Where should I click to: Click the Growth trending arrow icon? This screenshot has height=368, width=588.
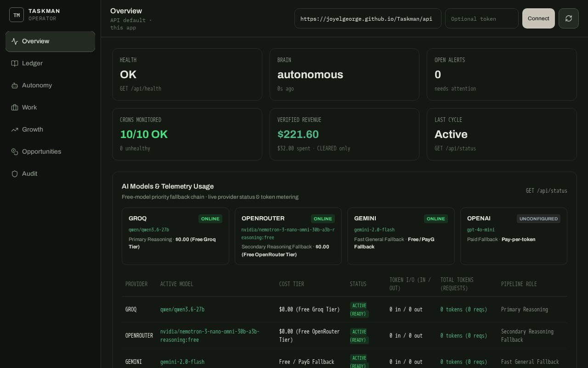(x=15, y=130)
